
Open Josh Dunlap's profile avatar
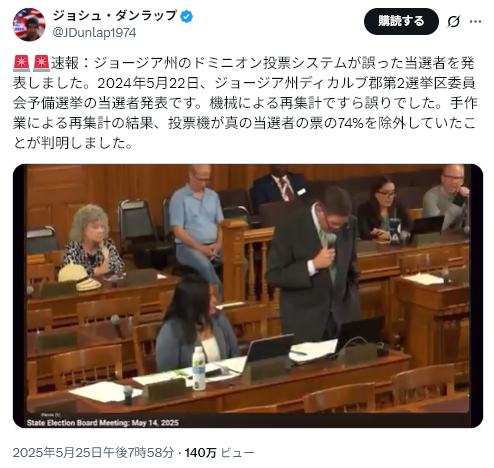pos(29,24)
